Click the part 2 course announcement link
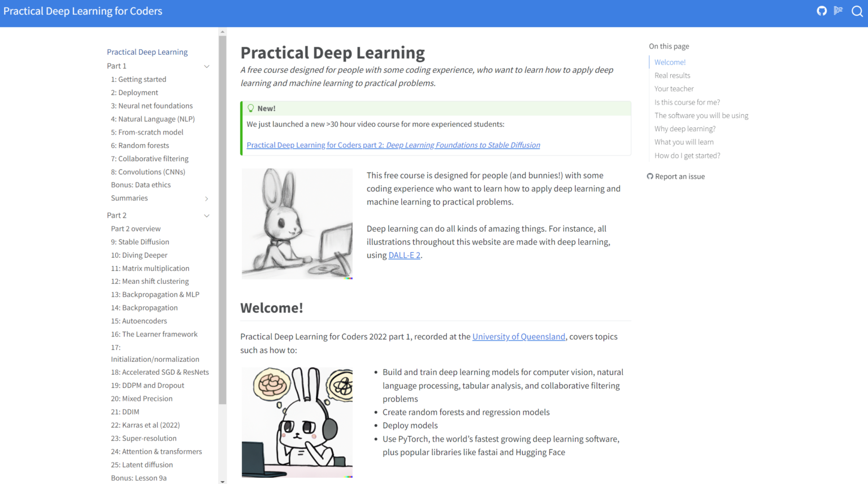868x484 pixels. pyautogui.click(x=393, y=145)
